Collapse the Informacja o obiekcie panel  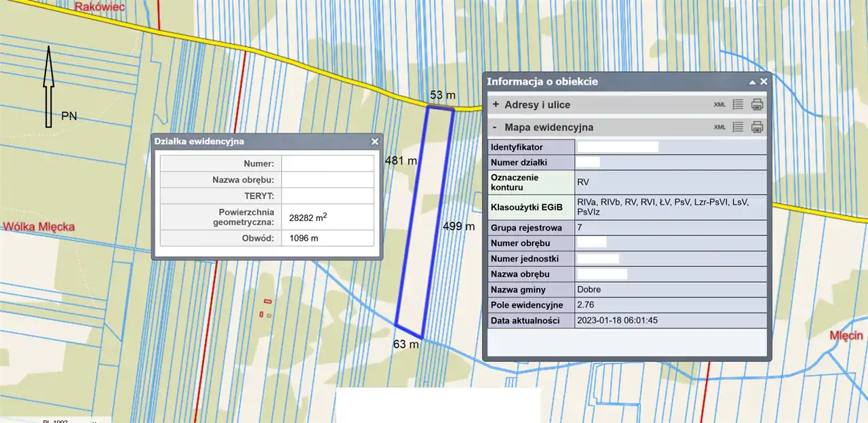tap(752, 82)
